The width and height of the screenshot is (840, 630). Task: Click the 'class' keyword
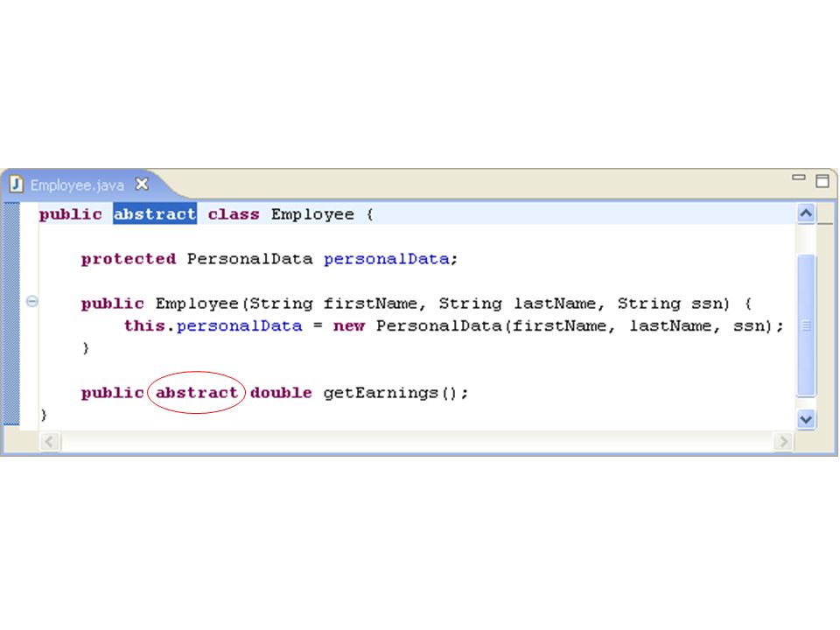(234, 214)
